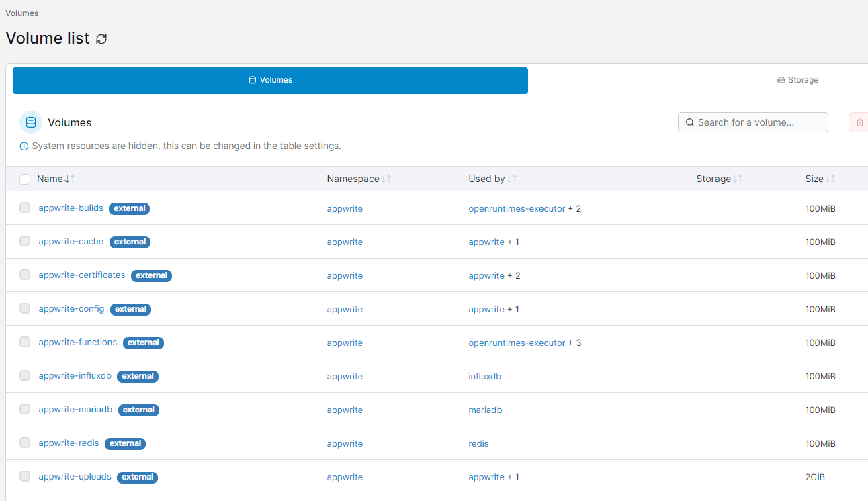Check the appwrite-mariadb row checkbox
The height and width of the screenshot is (501, 868).
[x=25, y=409]
